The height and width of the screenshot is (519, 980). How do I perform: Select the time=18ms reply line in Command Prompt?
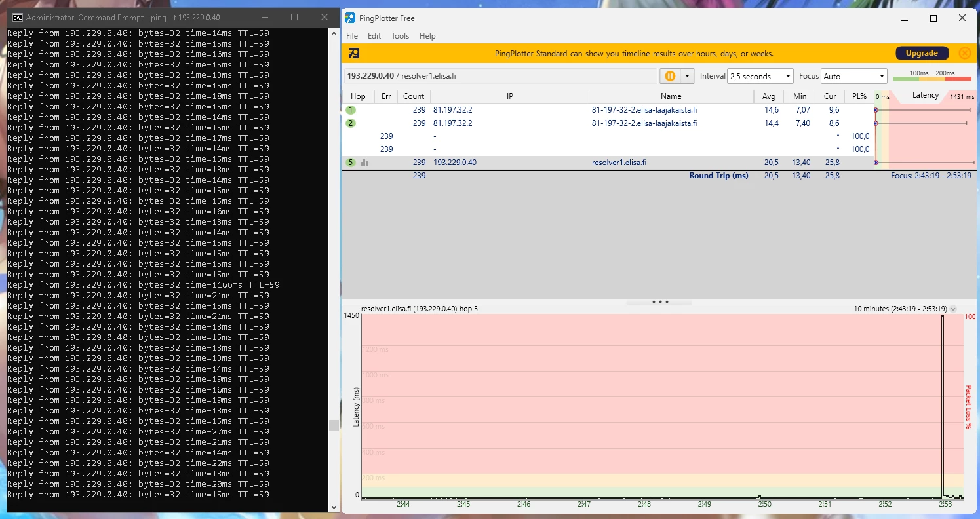coord(138,96)
